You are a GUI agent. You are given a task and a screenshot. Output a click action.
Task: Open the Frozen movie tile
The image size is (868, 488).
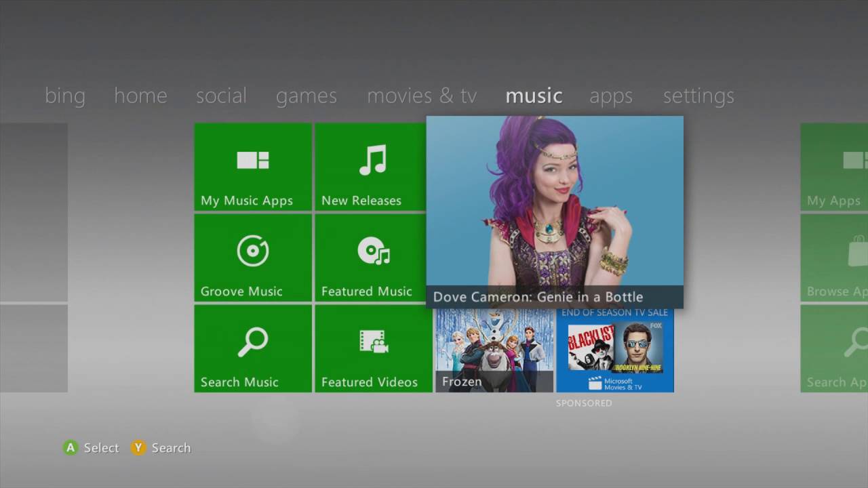494,350
